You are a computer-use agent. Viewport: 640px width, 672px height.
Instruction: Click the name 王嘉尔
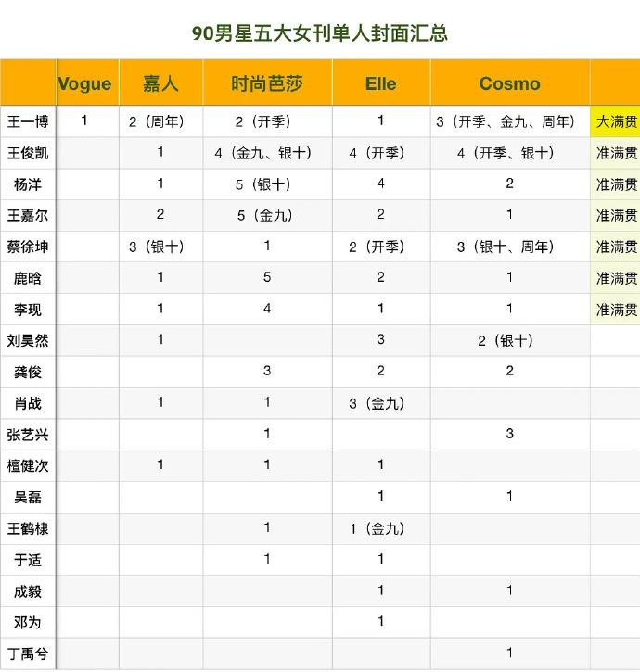(28, 216)
